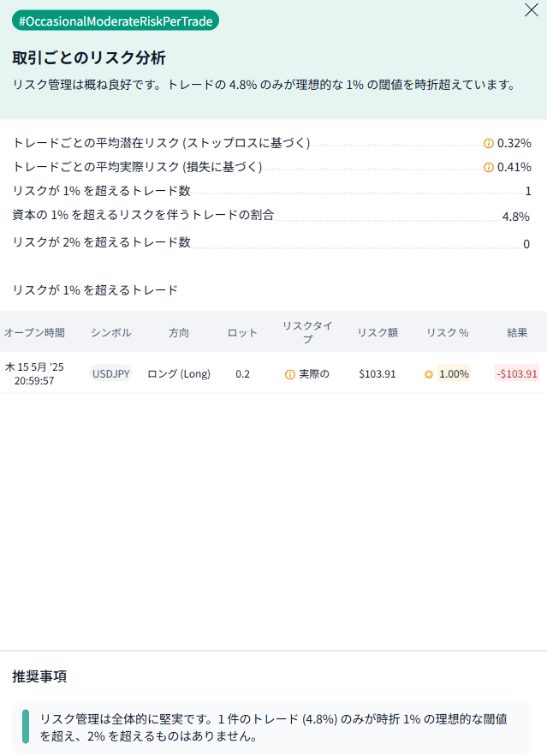Click the 方向 column header
This screenshot has width=547, height=756.
(179, 332)
